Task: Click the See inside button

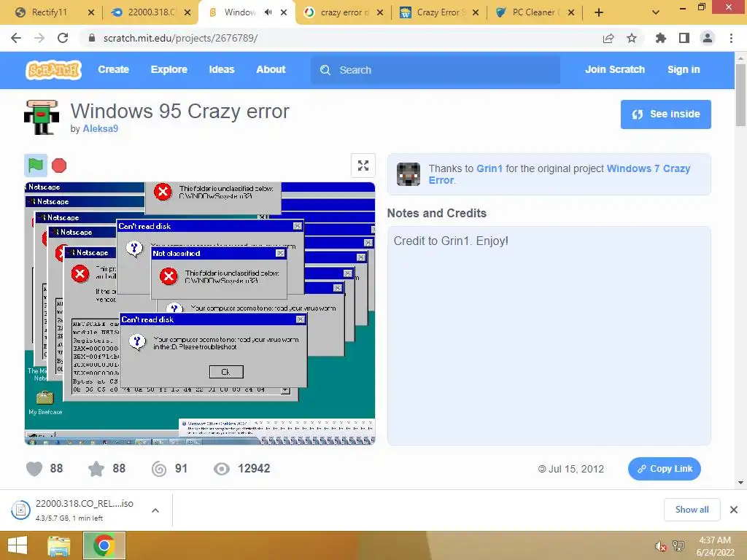Action: tap(665, 114)
